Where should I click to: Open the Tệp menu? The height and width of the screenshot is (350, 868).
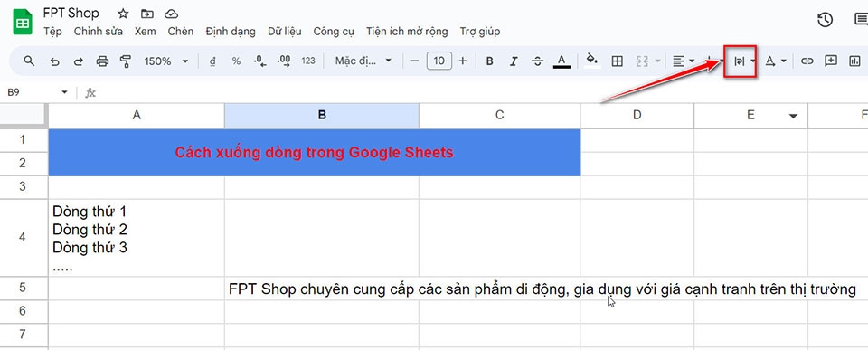point(52,32)
